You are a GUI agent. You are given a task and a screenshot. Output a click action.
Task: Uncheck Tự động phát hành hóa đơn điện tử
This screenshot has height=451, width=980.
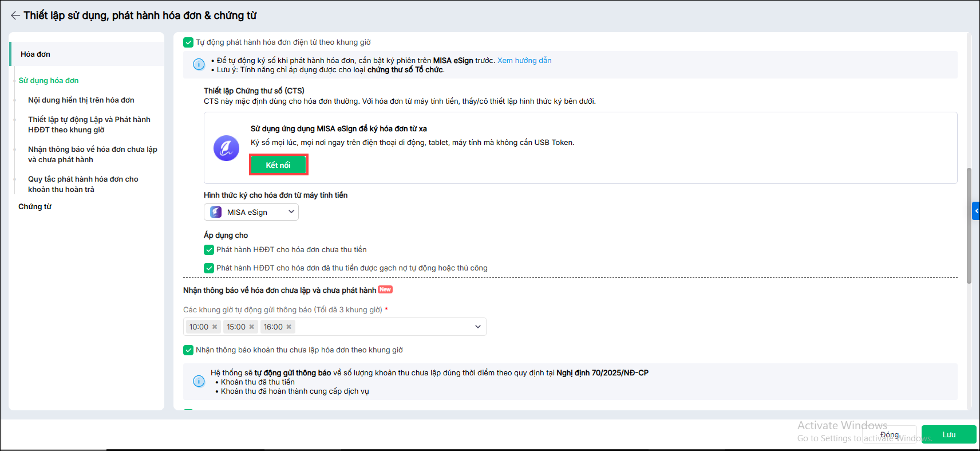[x=188, y=42]
